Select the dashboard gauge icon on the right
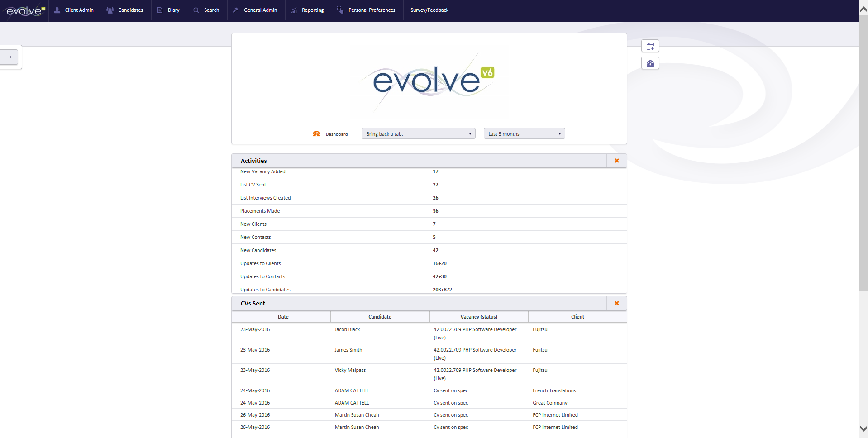This screenshot has height=438, width=868. (x=650, y=63)
